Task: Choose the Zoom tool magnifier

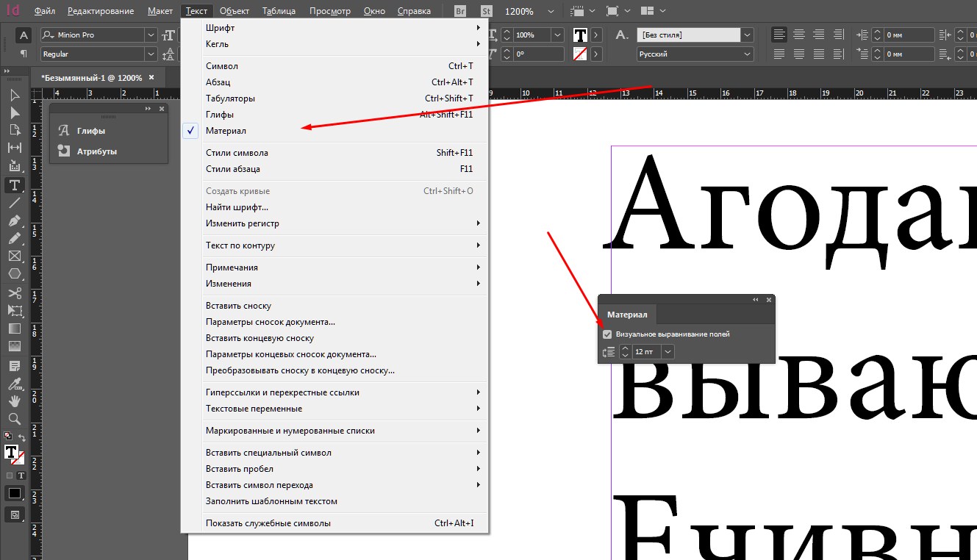Action: pos(14,418)
